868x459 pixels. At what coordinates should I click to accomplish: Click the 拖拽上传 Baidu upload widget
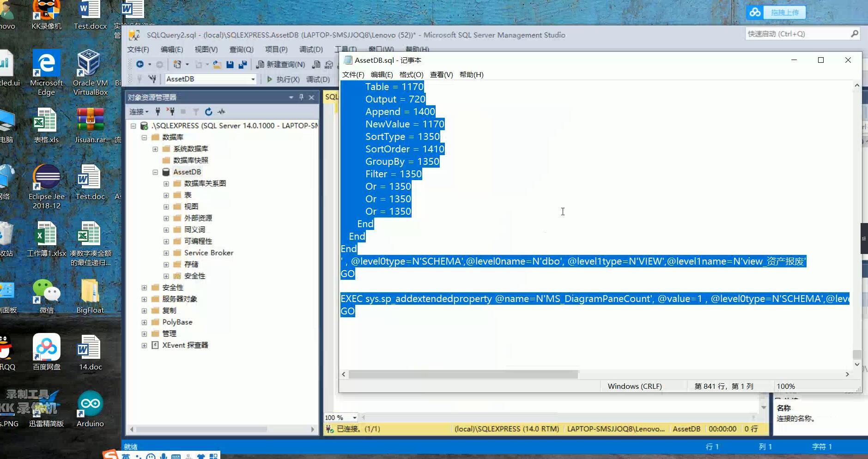(x=776, y=12)
